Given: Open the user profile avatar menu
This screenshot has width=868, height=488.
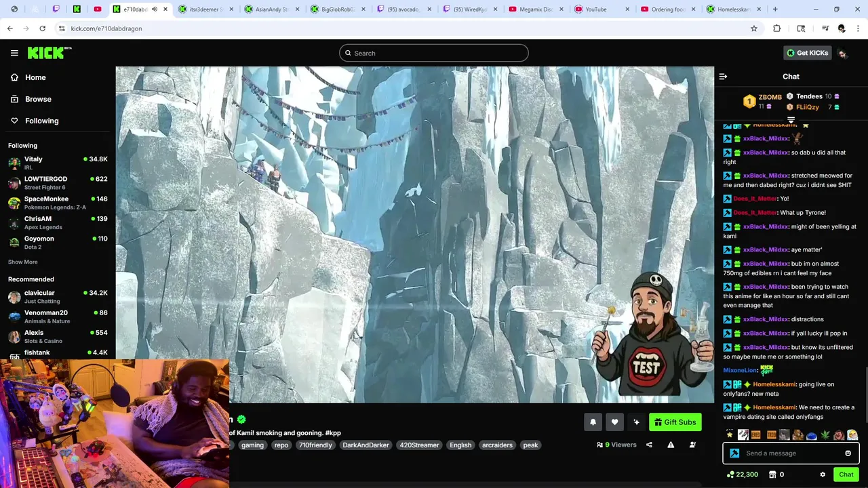Looking at the screenshot, I should 842,53.
